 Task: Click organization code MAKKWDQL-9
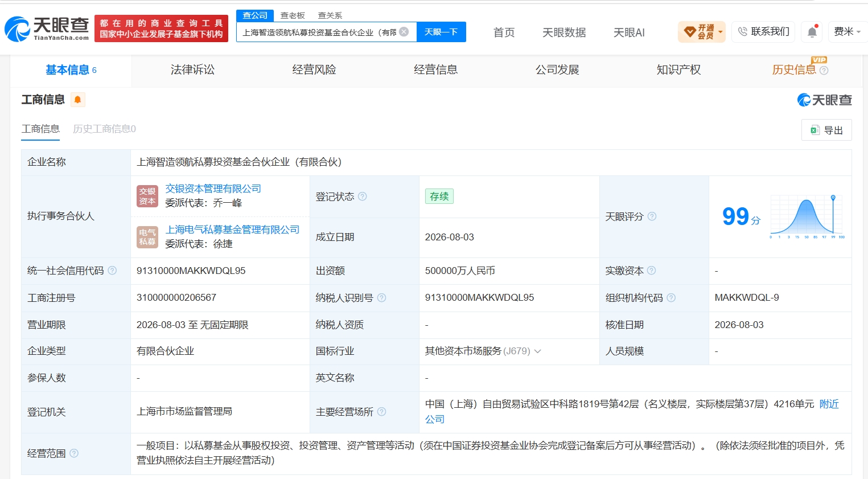click(x=747, y=297)
